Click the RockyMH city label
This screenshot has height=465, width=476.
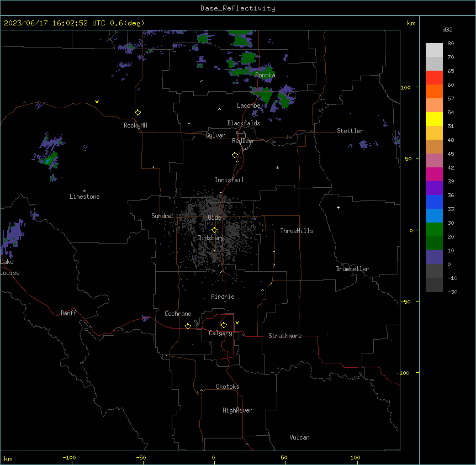click(135, 125)
